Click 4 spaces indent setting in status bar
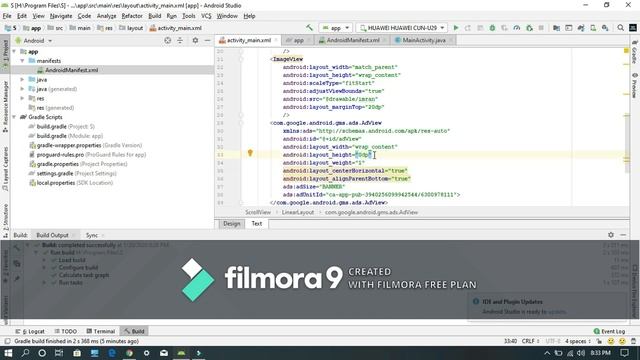This screenshot has height=360, width=640. click(578, 341)
